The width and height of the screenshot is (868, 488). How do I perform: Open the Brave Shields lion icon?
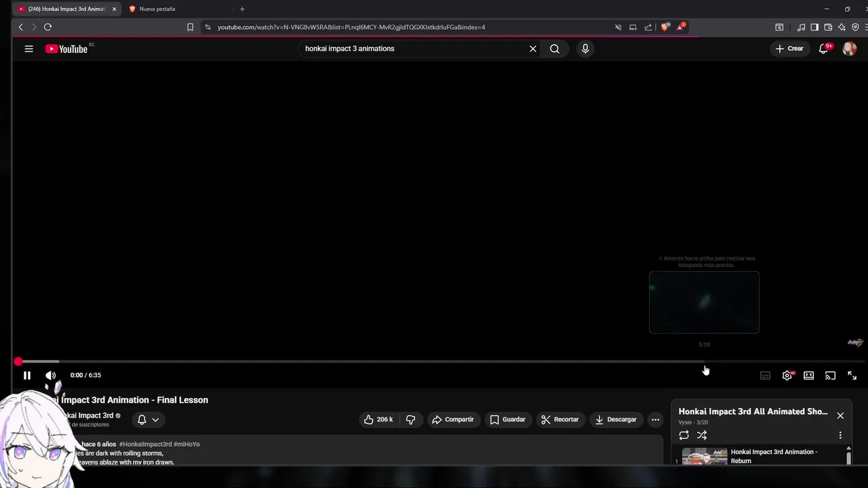[665, 27]
